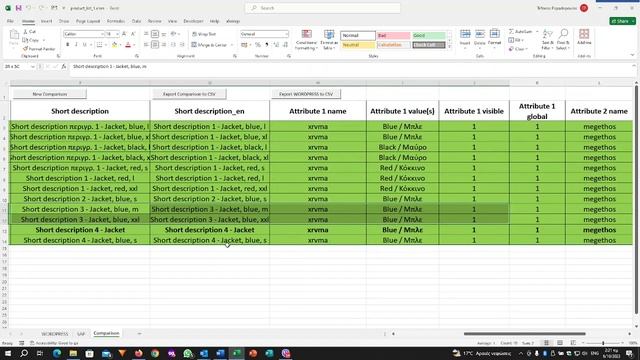This screenshot has height=360, width=640.
Task: Click the New Comparison button
Action: pos(49,94)
